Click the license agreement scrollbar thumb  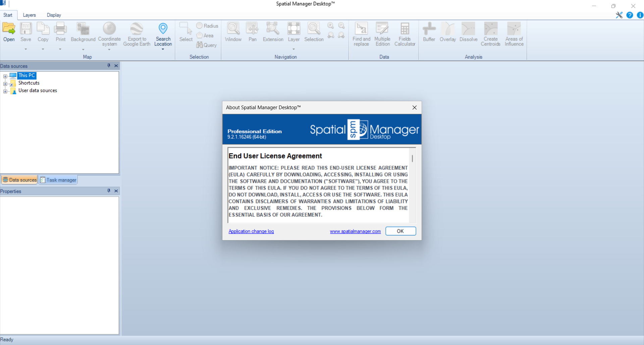(x=412, y=158)
